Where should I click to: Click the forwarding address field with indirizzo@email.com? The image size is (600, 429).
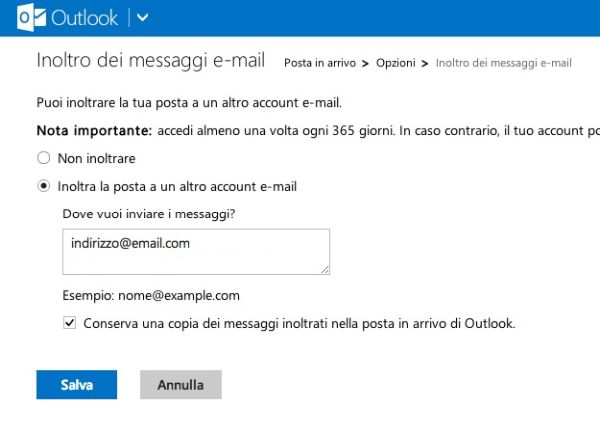(195, 251)
